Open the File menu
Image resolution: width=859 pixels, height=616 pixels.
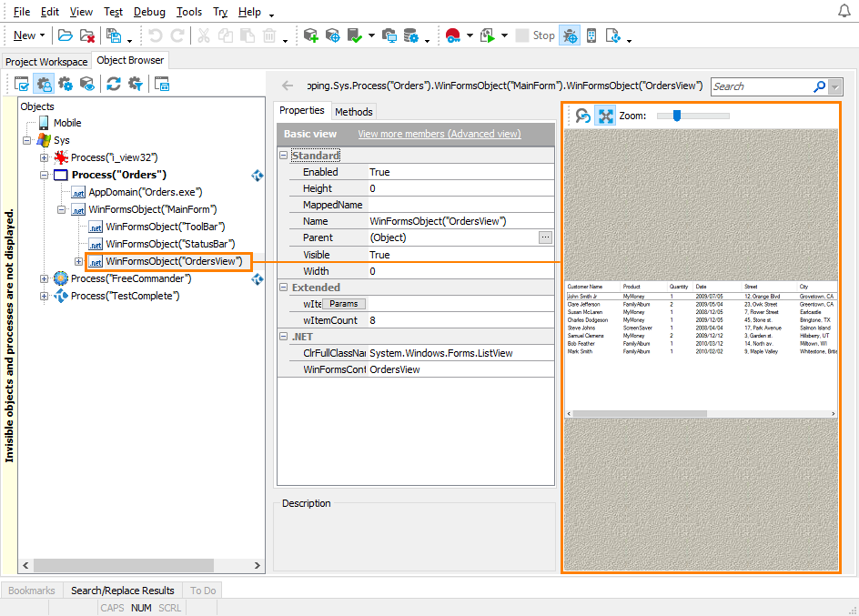pyautogui.click(x=21, y=12)
